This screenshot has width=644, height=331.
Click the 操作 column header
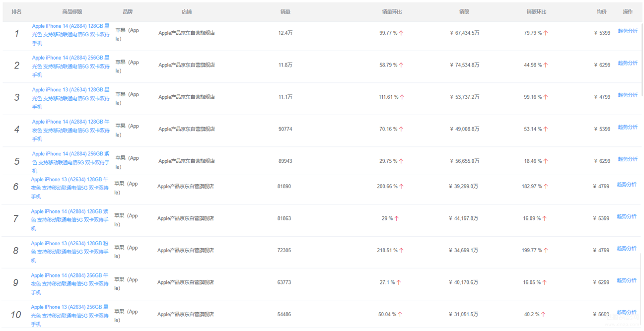tap(628, 11)
